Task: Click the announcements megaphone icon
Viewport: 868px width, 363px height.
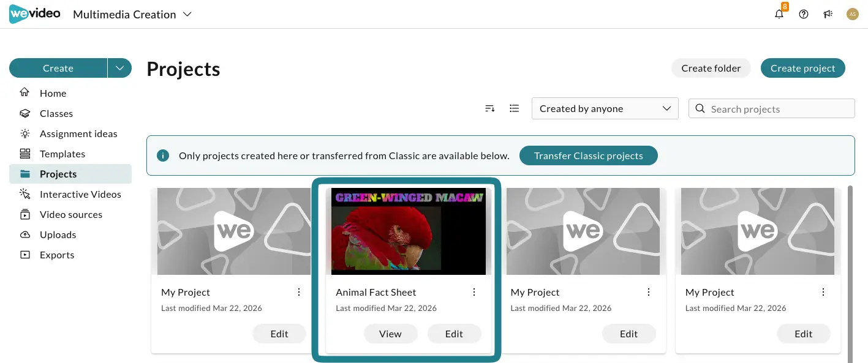Action: tap(828, 14)
